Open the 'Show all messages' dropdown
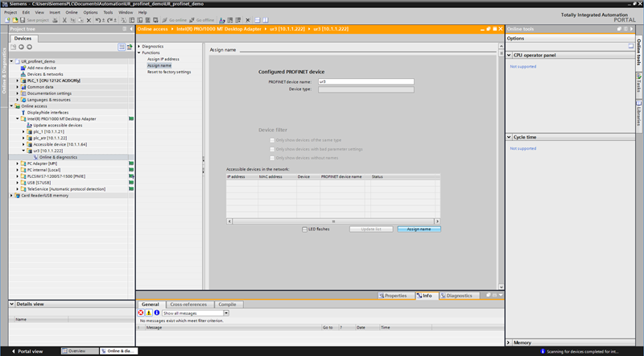The width and height of the screenshot is (644, 356). point(195,313)
